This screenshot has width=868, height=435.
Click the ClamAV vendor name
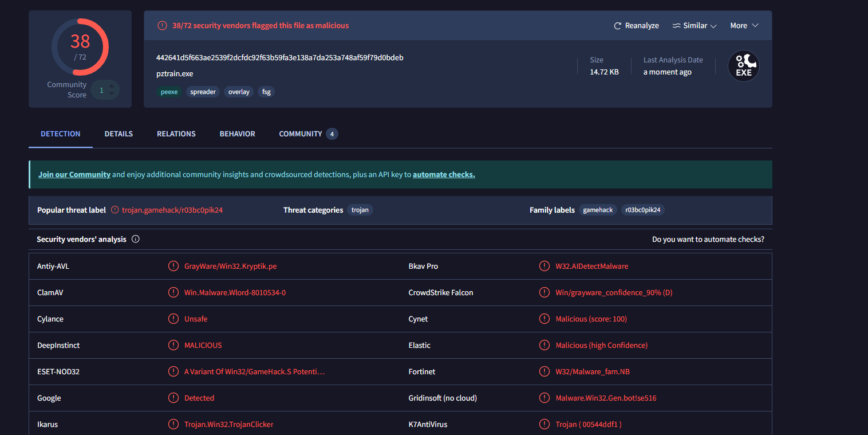point(50,293)
